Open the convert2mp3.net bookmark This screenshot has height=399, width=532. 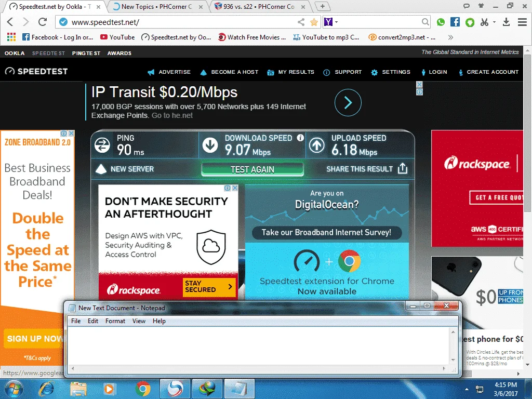pyautogui.click(x=402, y=37)
